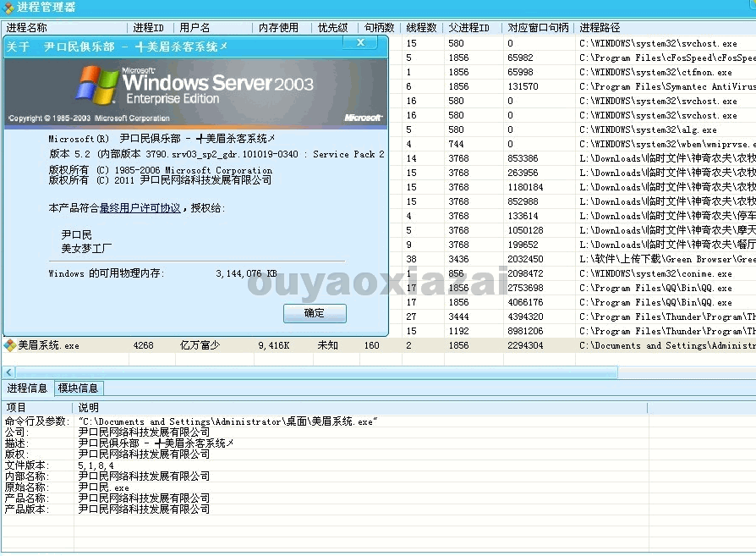Click parent process ID 1192

458,331
